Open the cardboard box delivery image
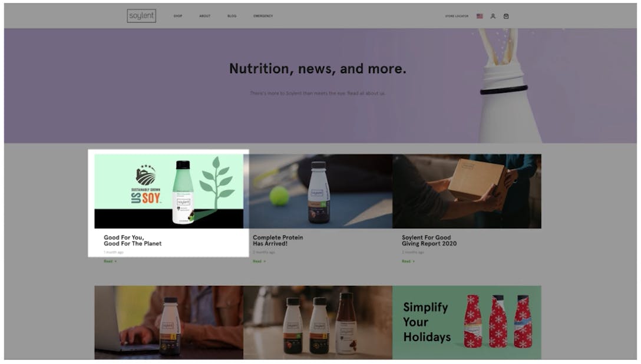The height and width of the screenshot is (364, 641). point(467,191)
